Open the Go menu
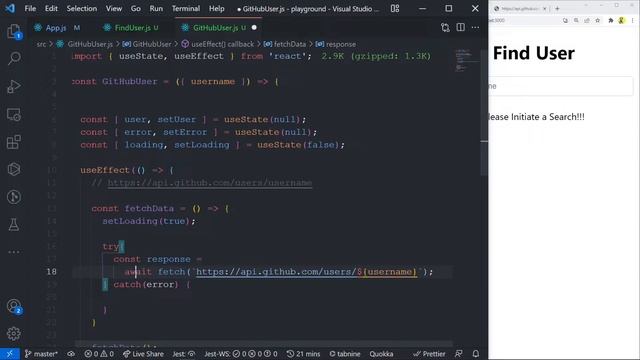This screenshot has height=360, width=640. tap(136, 8)
